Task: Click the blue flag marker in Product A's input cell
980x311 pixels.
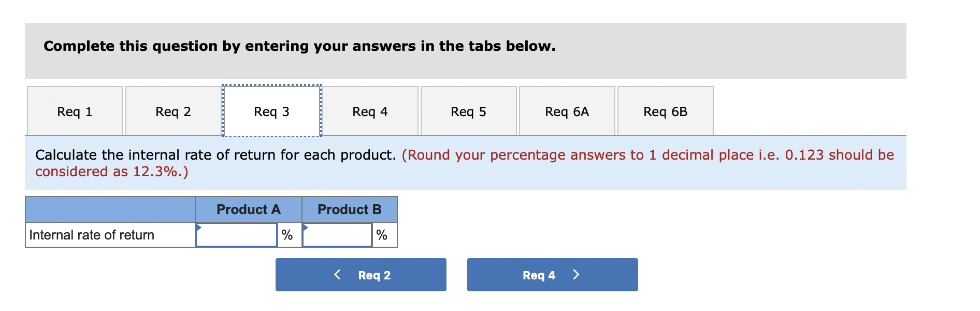Action: tap(198, 228)
